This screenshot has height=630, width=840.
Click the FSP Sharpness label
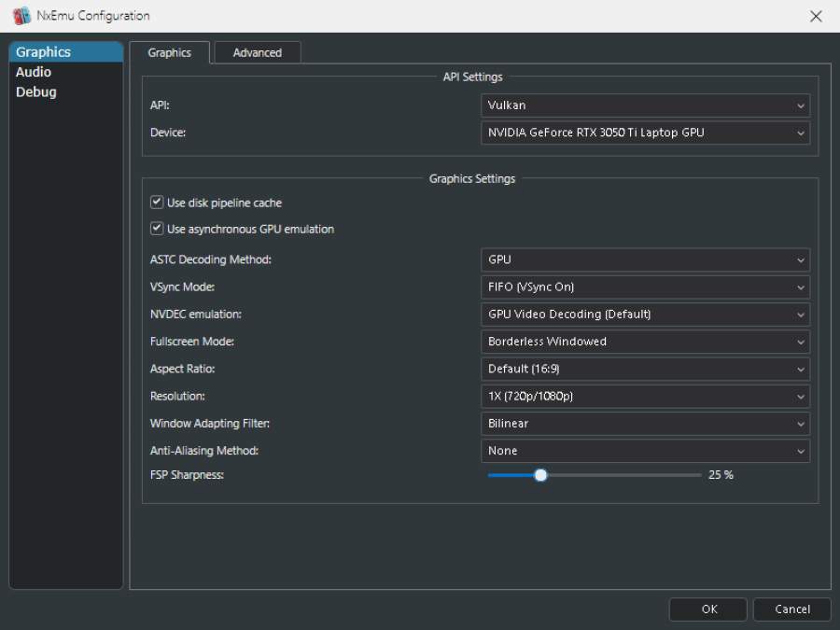(187, 475)
